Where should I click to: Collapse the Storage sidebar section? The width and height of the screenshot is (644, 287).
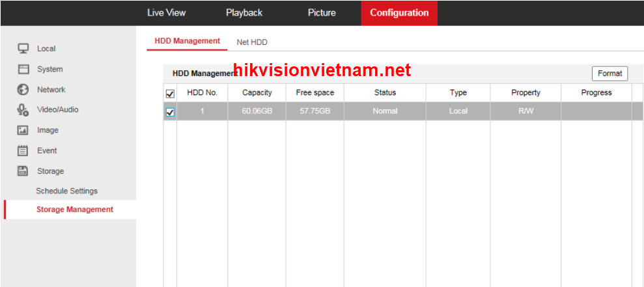(x=50, y=171)
